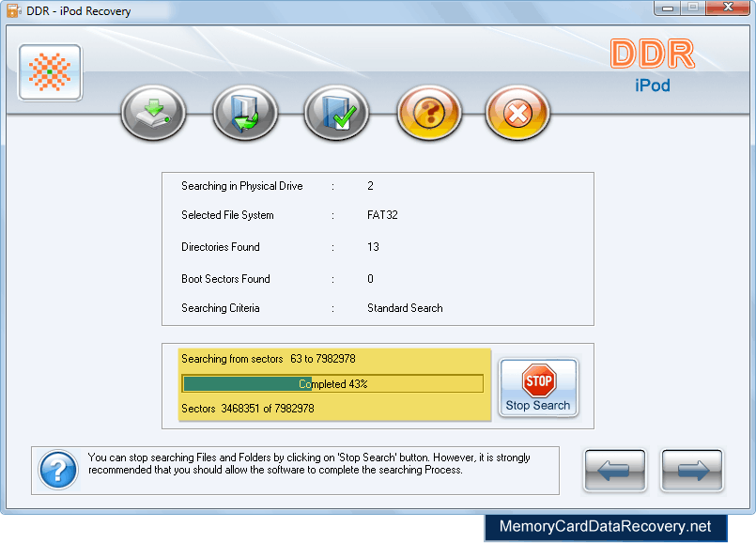The width and height of the screenshot is (756, 543).
Task: Click 'Sectors 3468351 of 7982978' text
Action: (248, 409)
